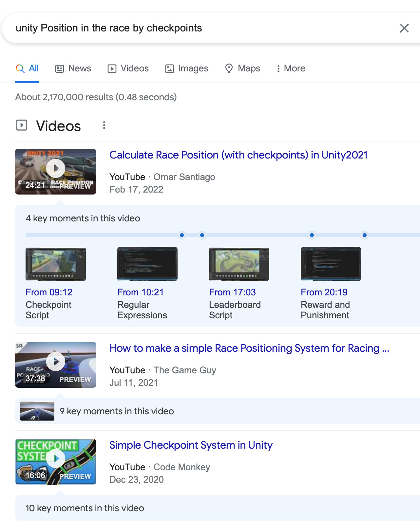
Task: Click the From 17:03 link
Action: click(233, 292)
